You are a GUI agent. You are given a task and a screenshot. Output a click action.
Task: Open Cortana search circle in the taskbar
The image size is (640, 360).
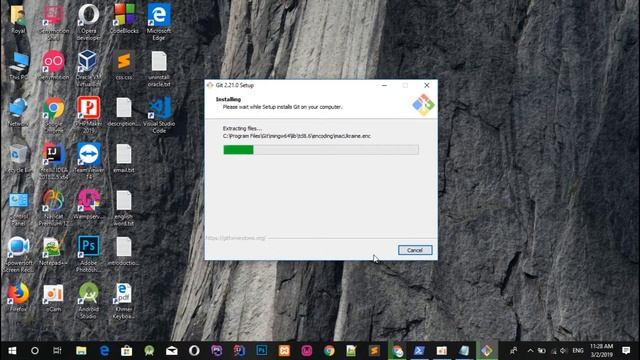tap(35, 351)
